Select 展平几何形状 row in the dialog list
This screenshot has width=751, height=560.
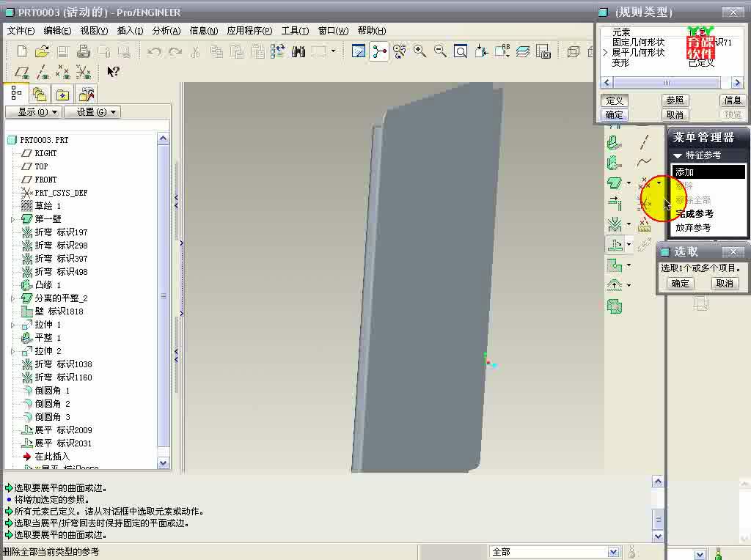pos(638,52)
